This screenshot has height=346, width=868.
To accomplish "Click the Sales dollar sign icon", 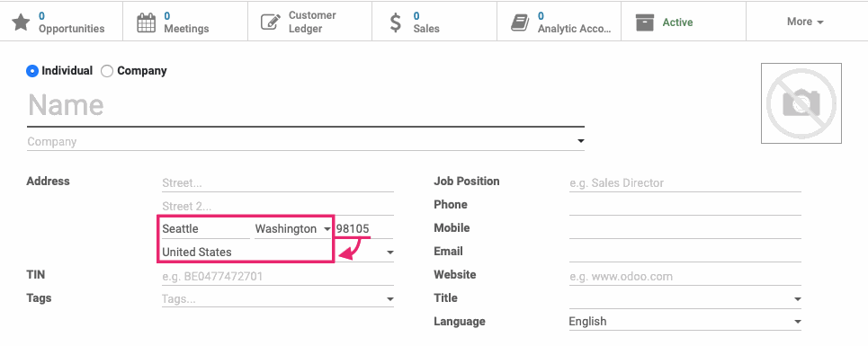I will [x=395, y=22].
